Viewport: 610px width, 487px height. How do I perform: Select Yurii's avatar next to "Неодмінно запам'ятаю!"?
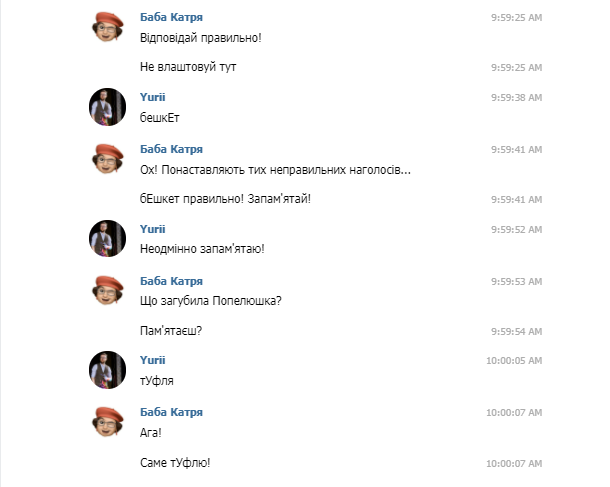click(x=107, y=239)
